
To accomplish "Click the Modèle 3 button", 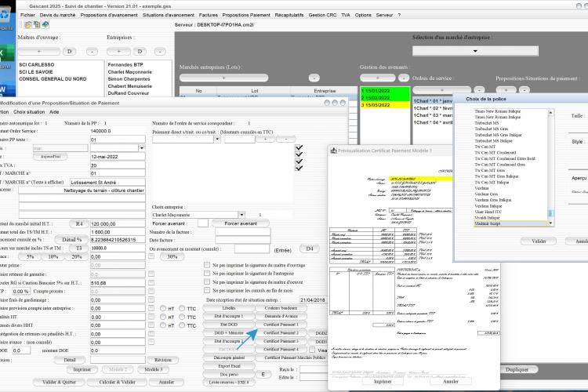I will (154, 369).
